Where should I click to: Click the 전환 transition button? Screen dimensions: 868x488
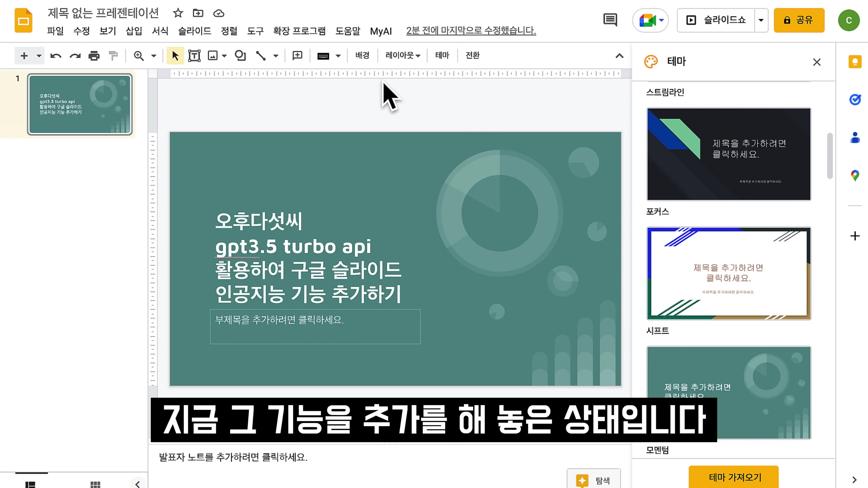pyautogui.click(x=472, y=55)
